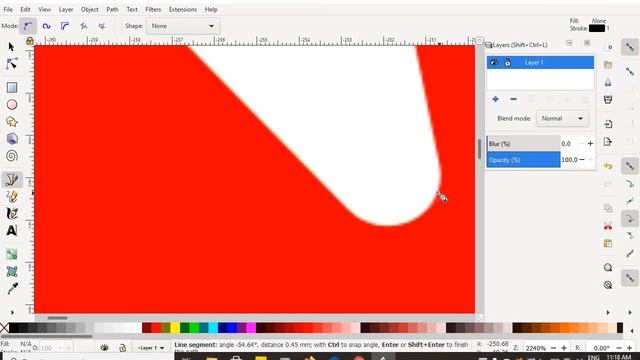Select the Gradient tool

[x=11, y=254]
